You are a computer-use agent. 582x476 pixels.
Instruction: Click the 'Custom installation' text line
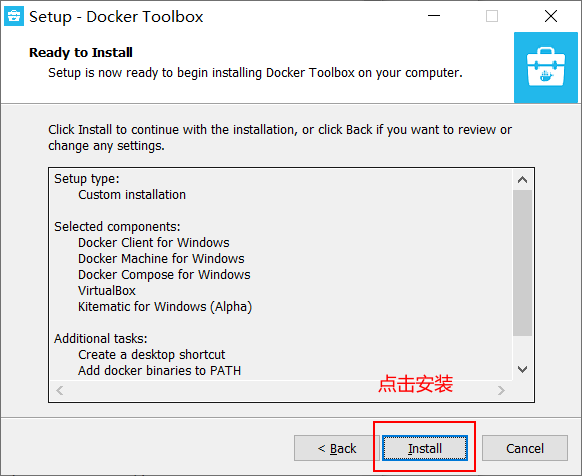tap(132, 195)
